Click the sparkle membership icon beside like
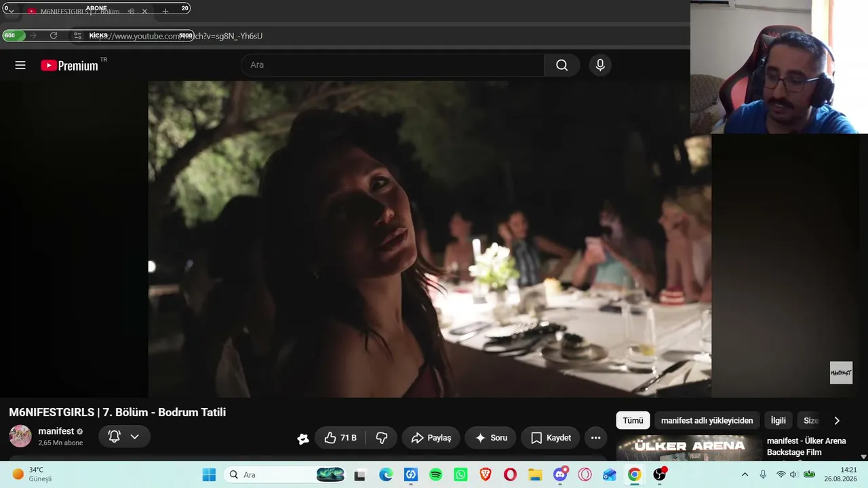 pos(303,439)
